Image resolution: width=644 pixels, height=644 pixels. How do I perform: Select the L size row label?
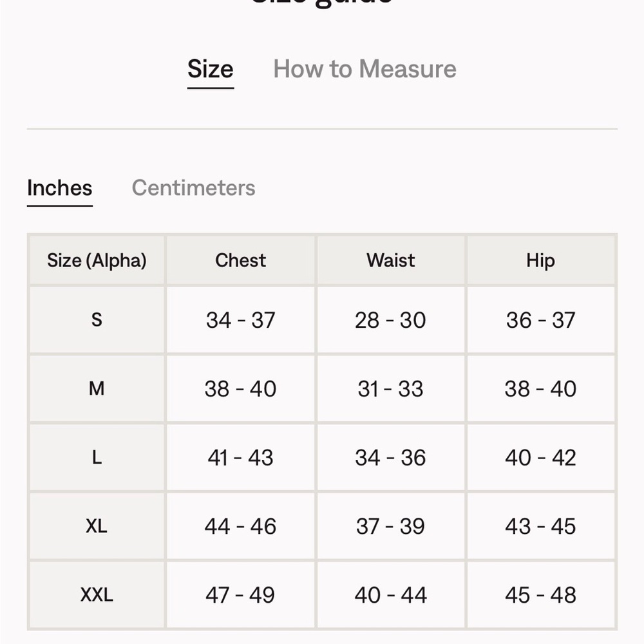point(97,457)
